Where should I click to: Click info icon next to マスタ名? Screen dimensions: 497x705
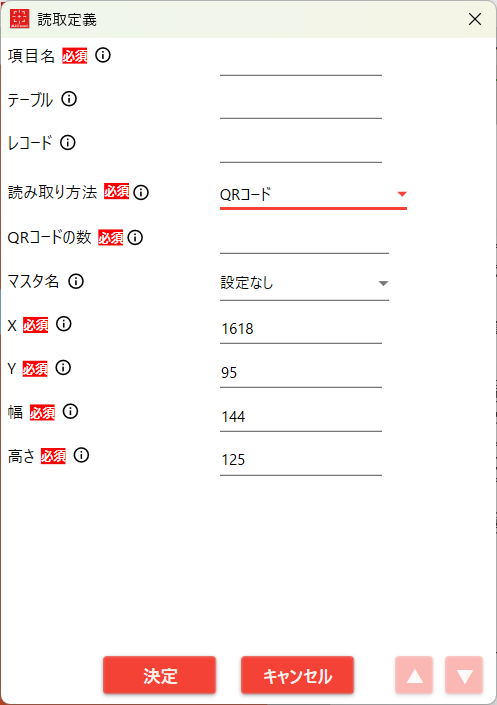(76, 281)
